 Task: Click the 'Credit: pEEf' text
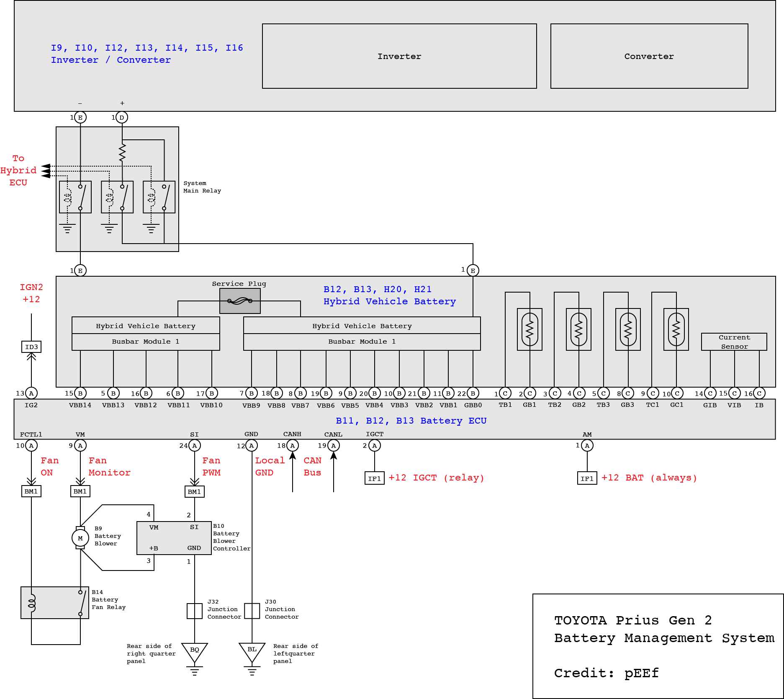pos(607,673)
